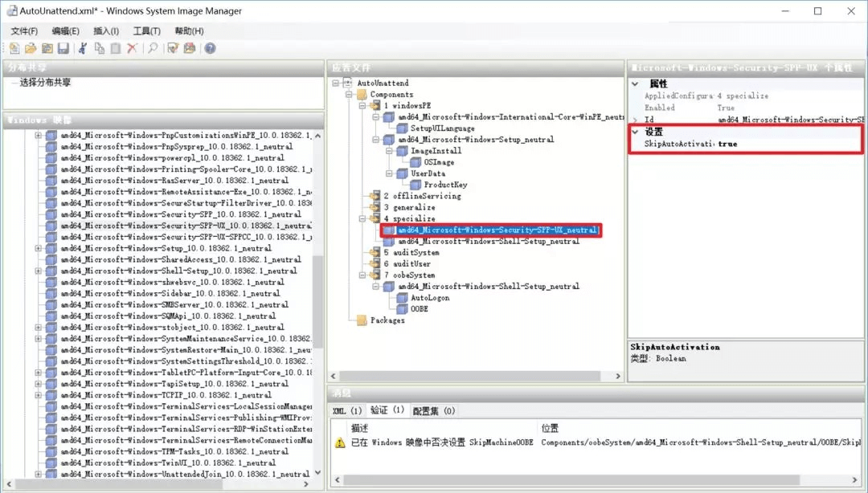Screen dimensions: 868x493
Task: Click the New Answer File toolbar icon
Action: pyautogui.click(x=14, y=49)
